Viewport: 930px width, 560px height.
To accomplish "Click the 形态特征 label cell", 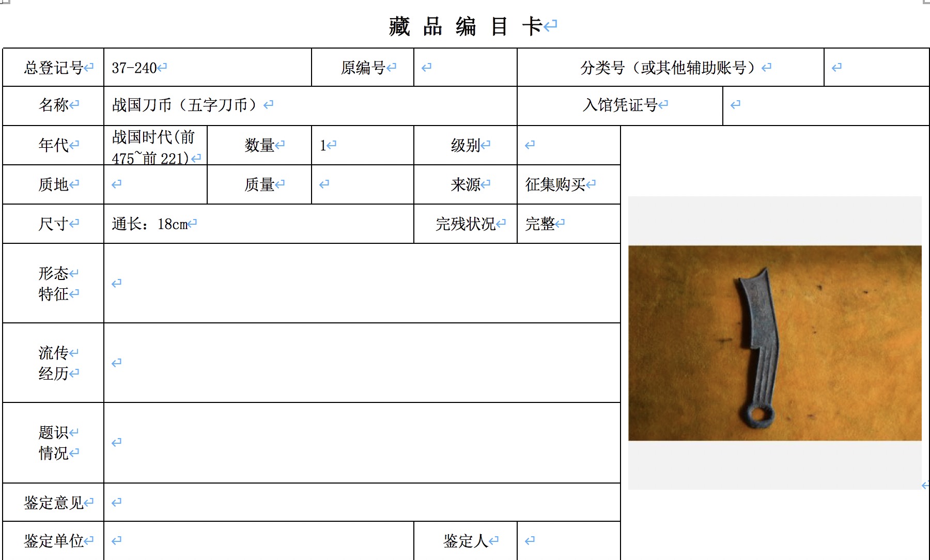I will 53,284.
